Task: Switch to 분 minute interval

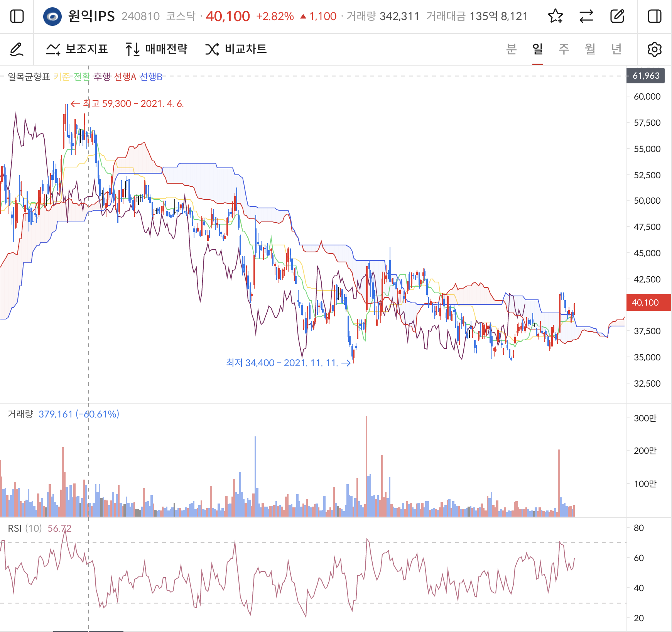Action: (x=512, y=49)
